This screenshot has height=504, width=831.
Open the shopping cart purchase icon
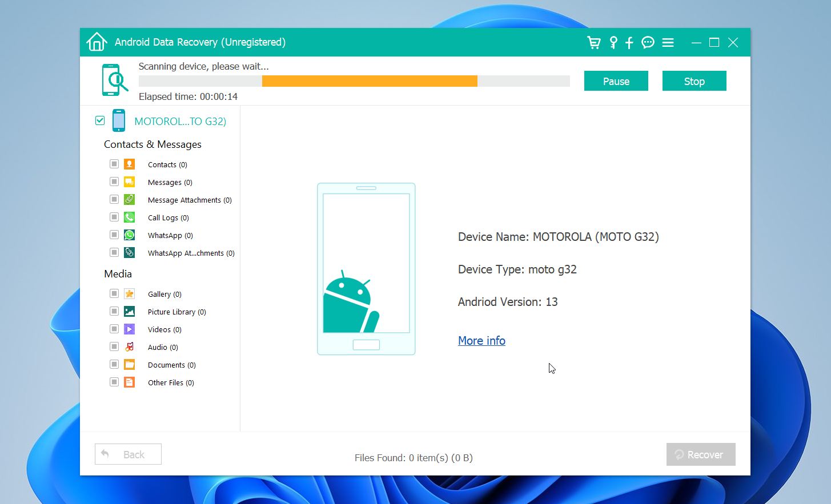tap(594, 42)
